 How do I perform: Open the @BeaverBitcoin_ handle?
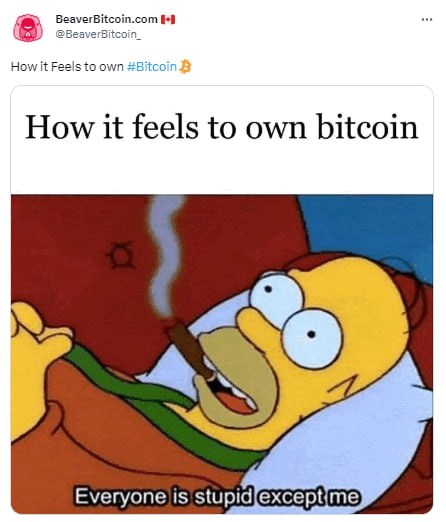pyautogui.click(x=98, y=34)
